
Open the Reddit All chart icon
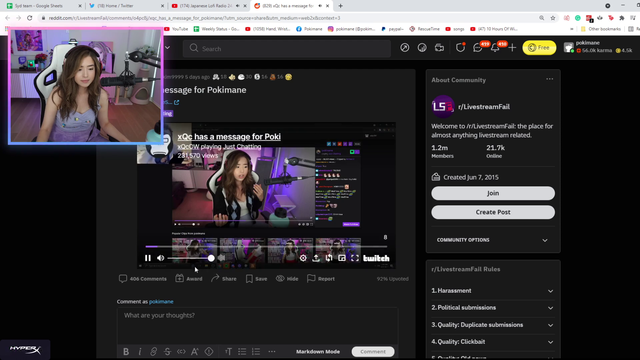422,48
